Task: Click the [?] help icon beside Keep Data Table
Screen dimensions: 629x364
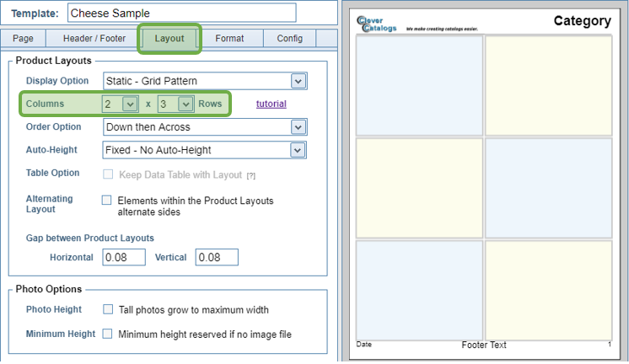Action: pyautogui.click(x=250, y=174)
